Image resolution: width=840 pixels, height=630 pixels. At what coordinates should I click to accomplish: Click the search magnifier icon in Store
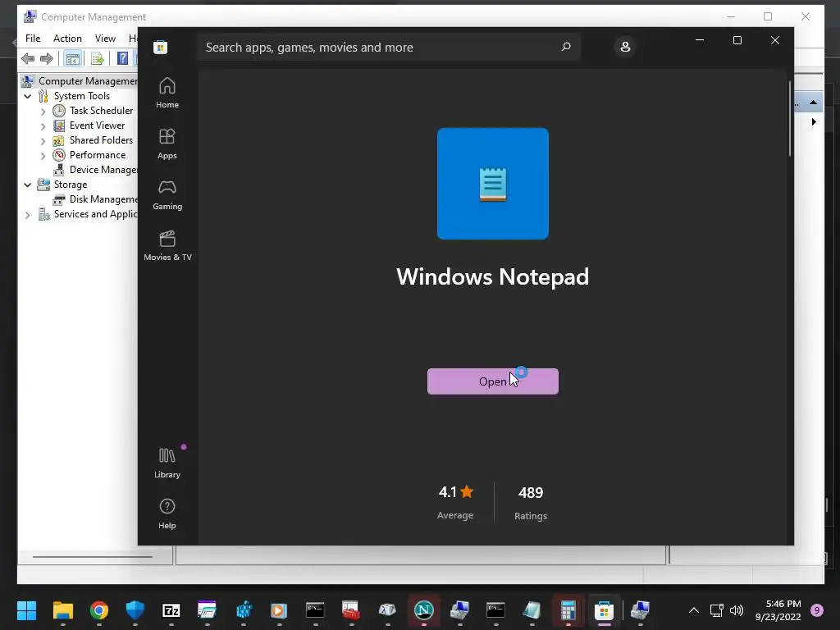click(x=566, y=47)
